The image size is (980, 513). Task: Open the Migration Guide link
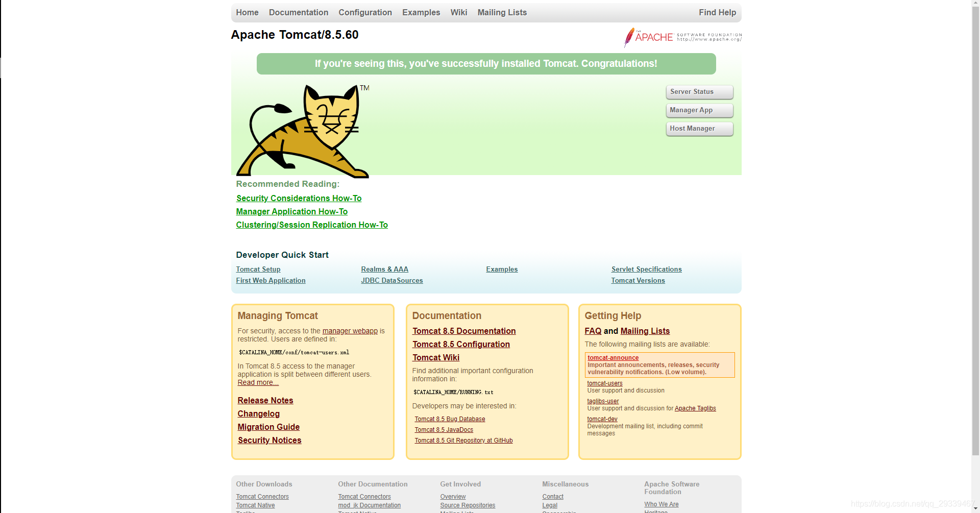268,427
